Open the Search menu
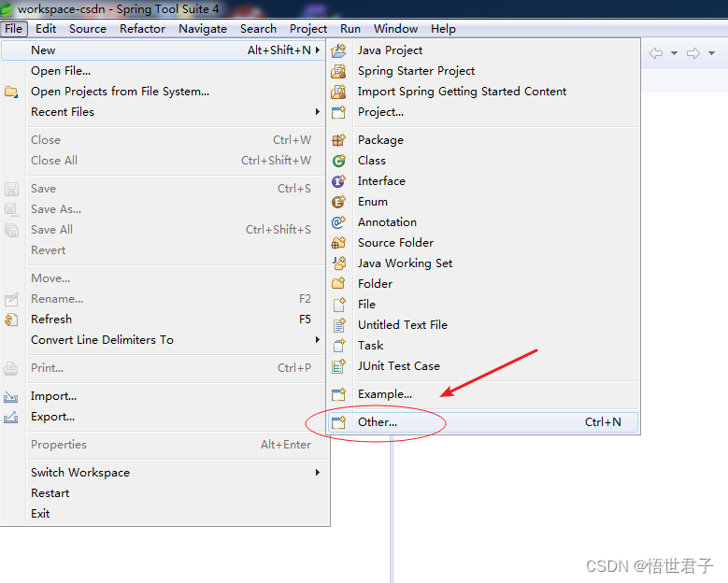Screen dimensions: 728x583 point(258,29)
